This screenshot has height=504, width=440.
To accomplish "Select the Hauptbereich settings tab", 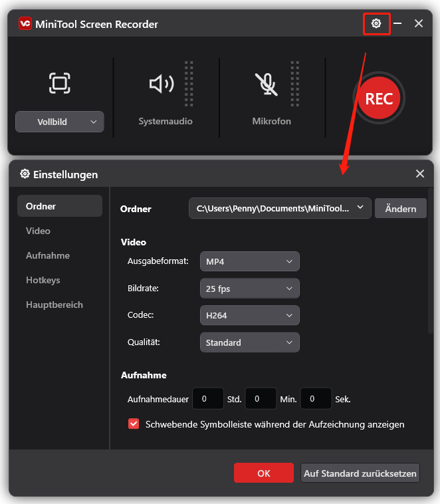I will click(55, 305).
